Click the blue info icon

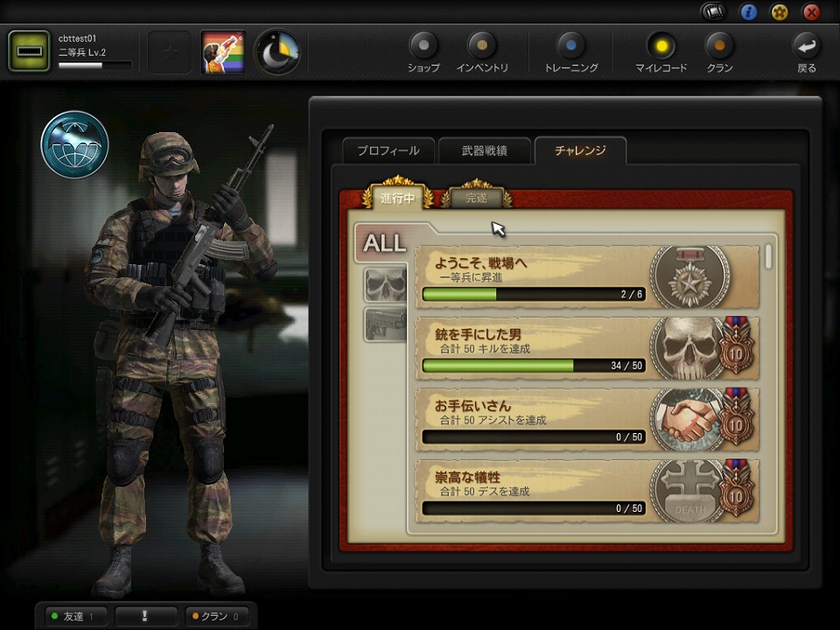748,12
